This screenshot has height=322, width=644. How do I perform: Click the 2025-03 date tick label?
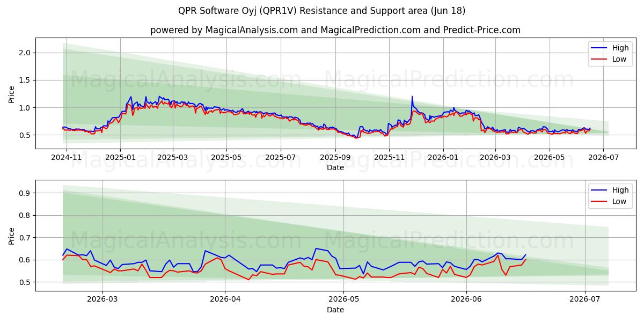click(173, 158)
